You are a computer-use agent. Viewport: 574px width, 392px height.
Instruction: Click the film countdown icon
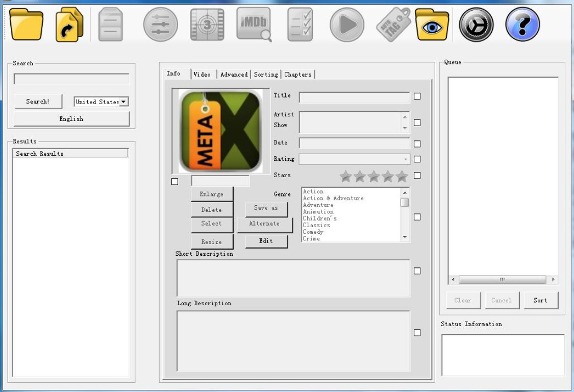point(207,24)
